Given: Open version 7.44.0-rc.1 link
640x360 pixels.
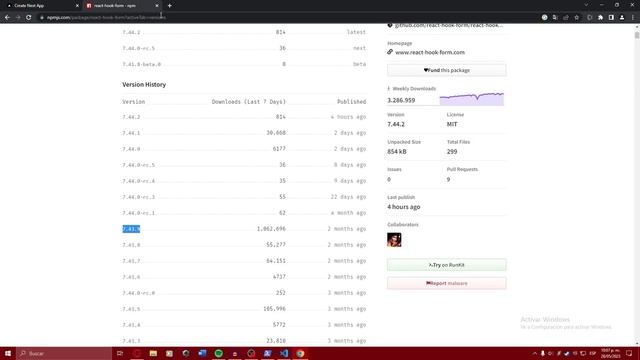Looking at the screenshot, I should coord(138,213).
